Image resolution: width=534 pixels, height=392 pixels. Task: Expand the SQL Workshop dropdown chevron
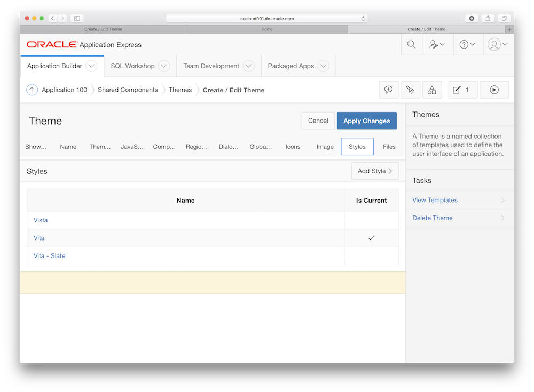164,66
